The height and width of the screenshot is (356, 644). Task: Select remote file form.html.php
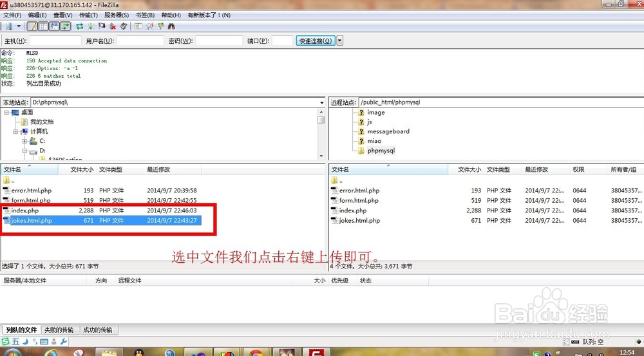[x=359, y=200]
